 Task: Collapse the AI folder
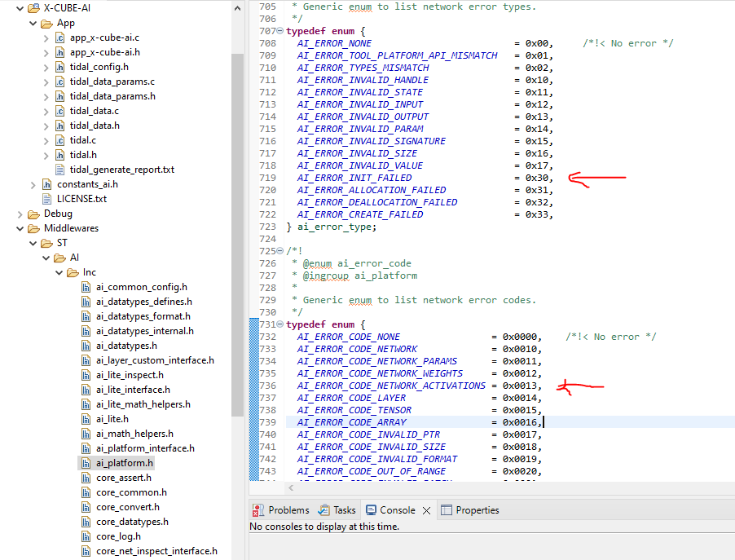[x=46, y=258]
